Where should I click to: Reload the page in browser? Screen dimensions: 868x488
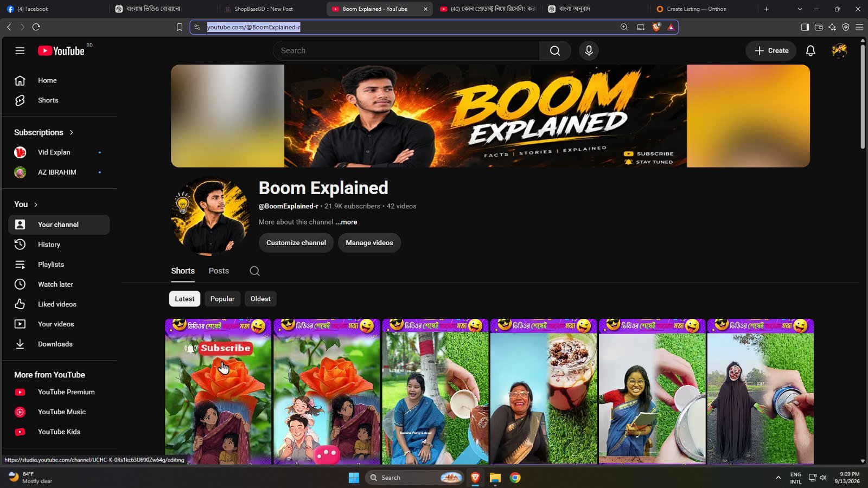36,27
